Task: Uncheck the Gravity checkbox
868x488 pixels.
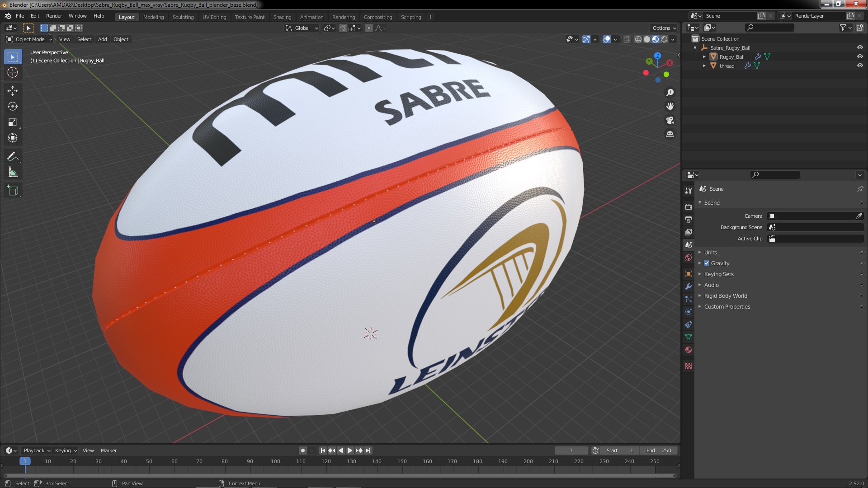Action: pyautogui.click(x=707, y=263)
